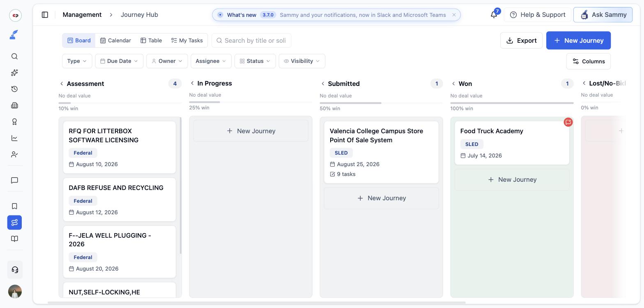Open the analytics chart icon in sidebar
Image resolution: width=644 pixels, height=308 pixels.
pos(14,138)
